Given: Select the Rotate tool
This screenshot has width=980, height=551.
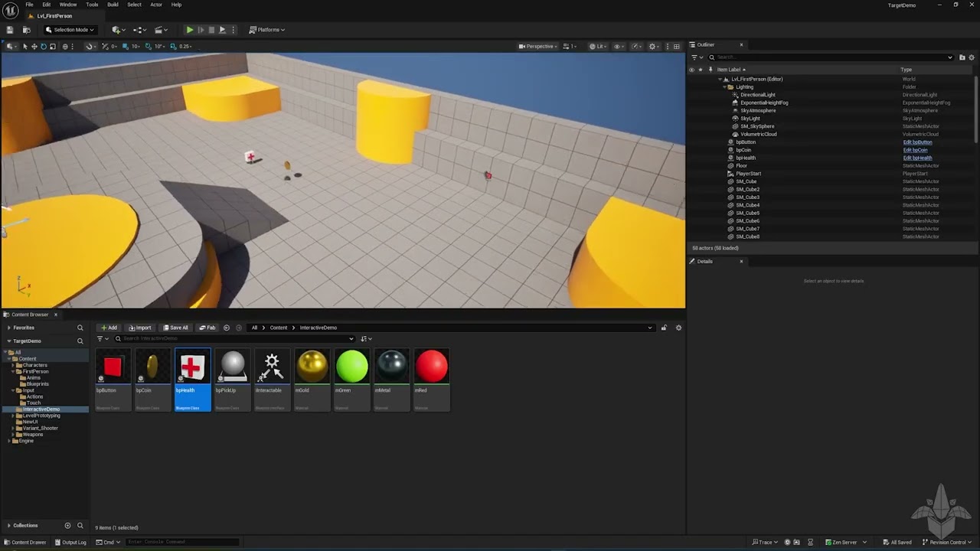Looking at the screenshot, I should (x=43, y=46).
